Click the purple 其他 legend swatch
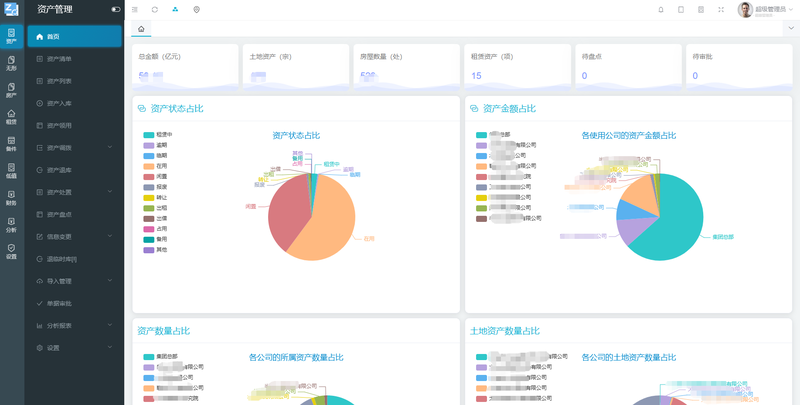 pyautogui.click(x=148, y=250)
